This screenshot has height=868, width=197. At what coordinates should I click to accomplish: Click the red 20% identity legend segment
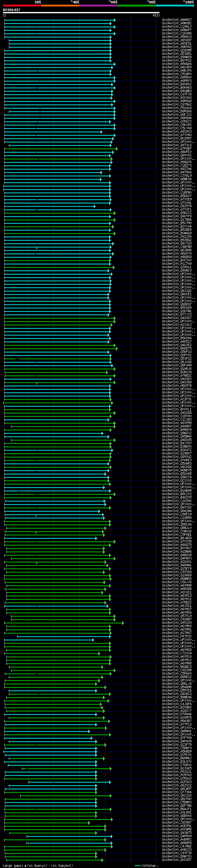(22, 6)
